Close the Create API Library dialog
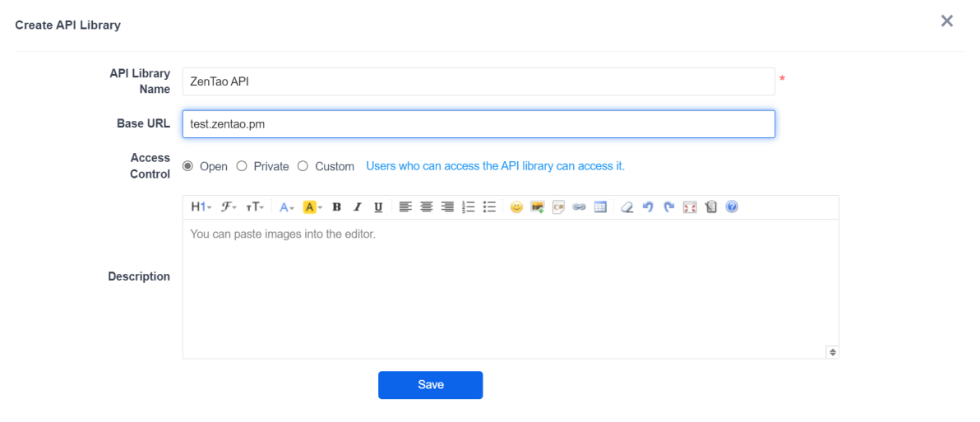This screenshot has height=422, width=980. pos(947,21)
